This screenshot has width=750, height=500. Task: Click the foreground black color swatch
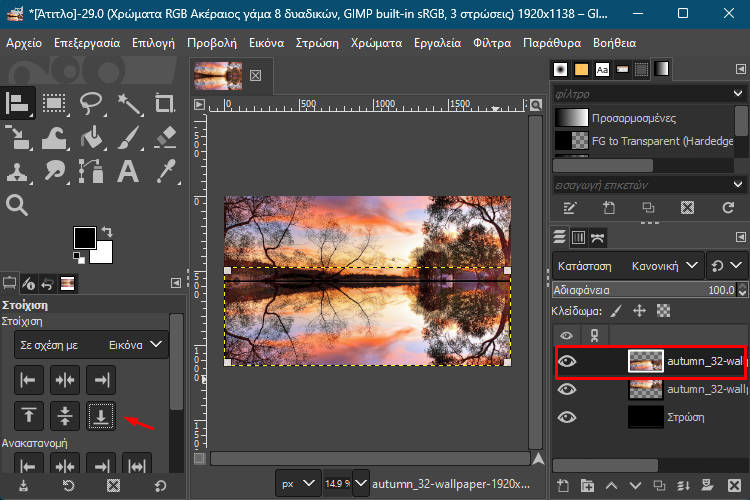[x=85, y=237]
